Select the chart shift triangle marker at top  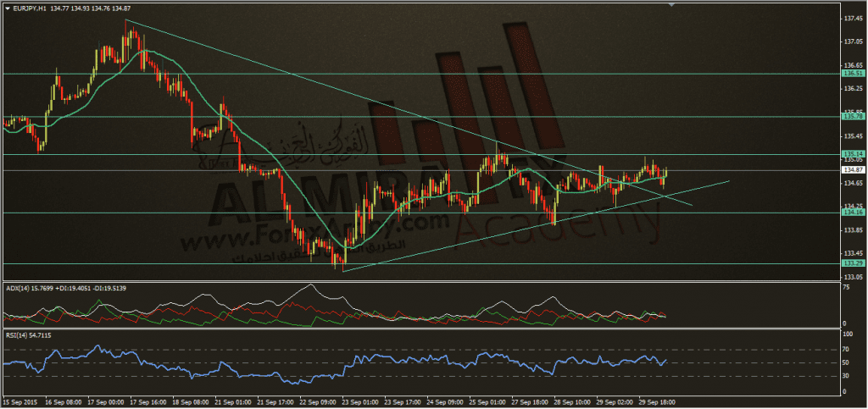[671, 5]
